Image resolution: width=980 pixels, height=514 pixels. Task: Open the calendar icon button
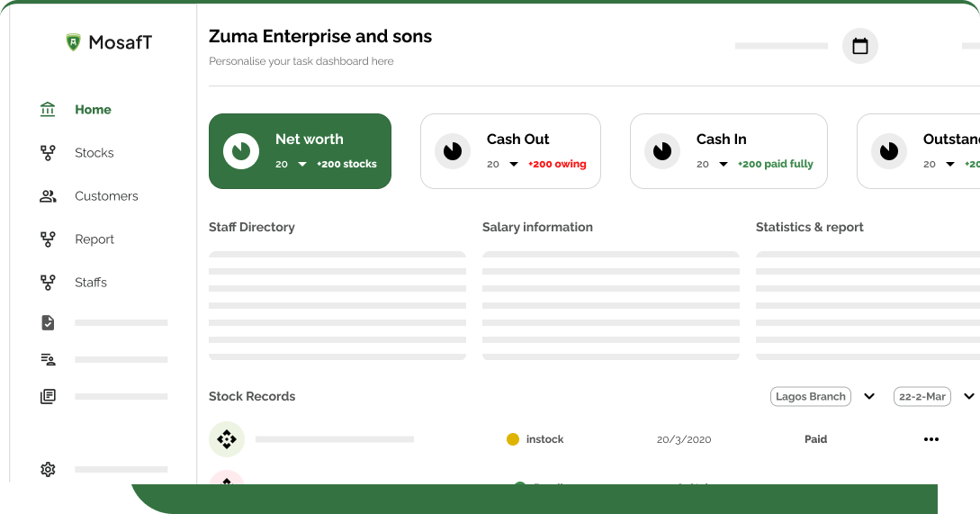click(860, 46)
